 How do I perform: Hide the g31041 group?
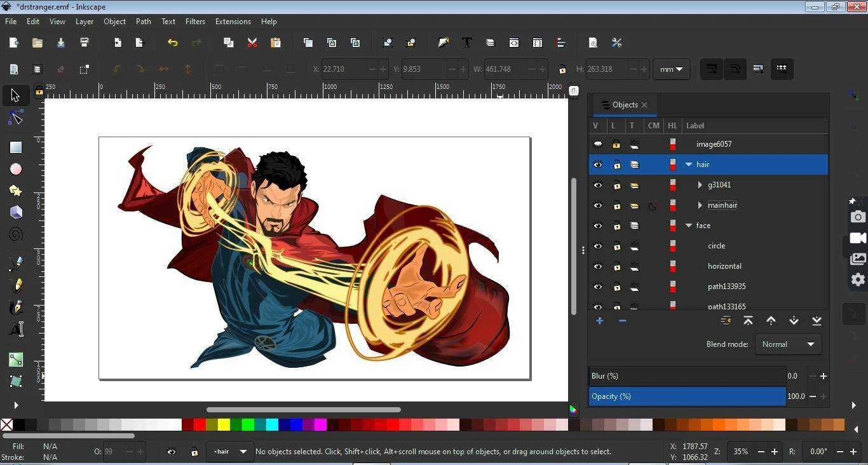(597, 185)
